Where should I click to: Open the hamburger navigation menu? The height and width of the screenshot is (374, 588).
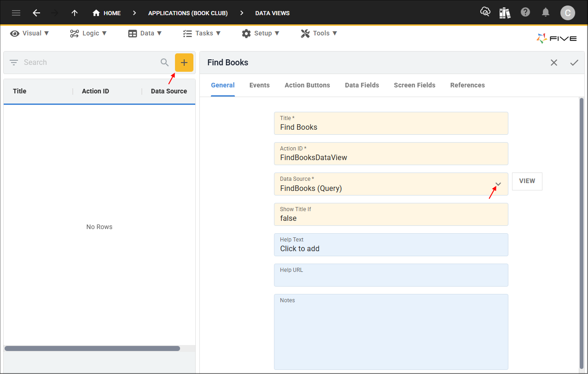(16, 13)
